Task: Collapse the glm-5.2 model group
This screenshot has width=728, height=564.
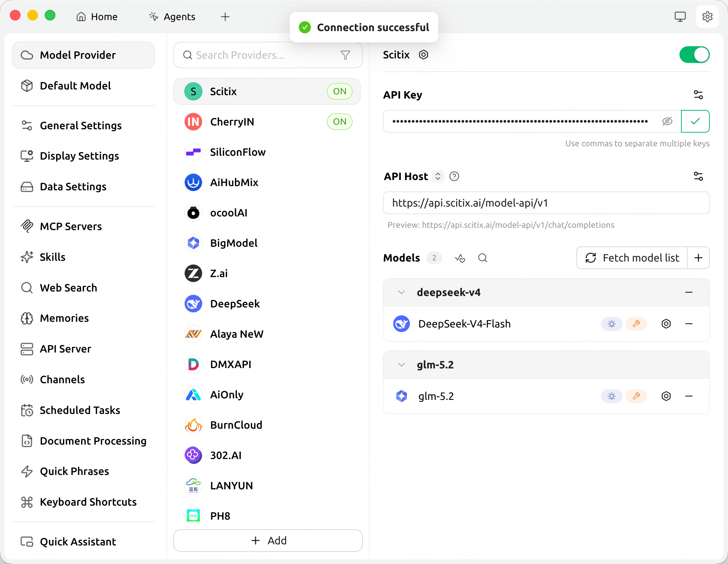Action: click(x=401, y=365)
